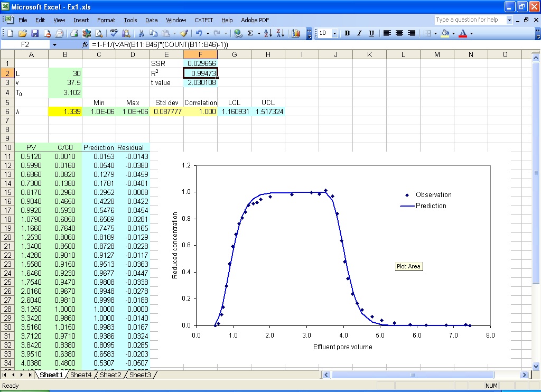The height and width of the screenshot is (392, 541).
Task: Click the Spelling check icon
Action: pyautogui.click(x=114, y=33)
